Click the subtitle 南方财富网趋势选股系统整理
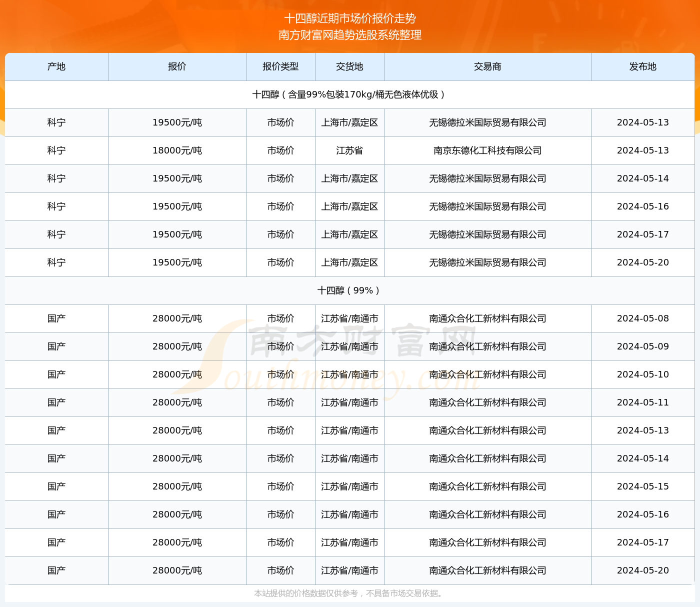 [x=350, y=35]
